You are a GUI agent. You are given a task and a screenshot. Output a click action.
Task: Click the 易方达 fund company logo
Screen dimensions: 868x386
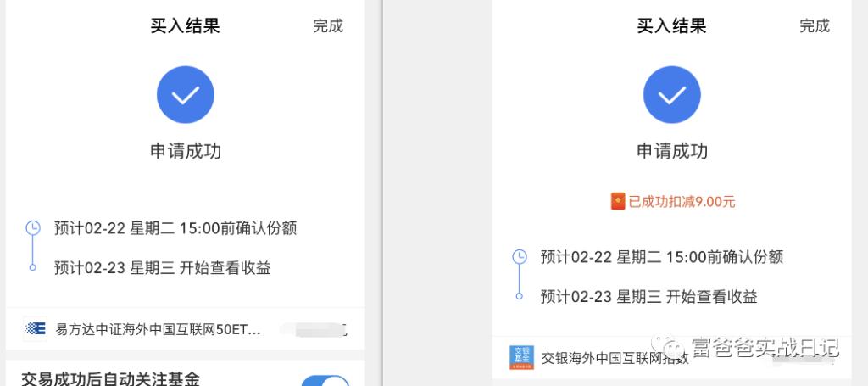(x=36, y=328)
